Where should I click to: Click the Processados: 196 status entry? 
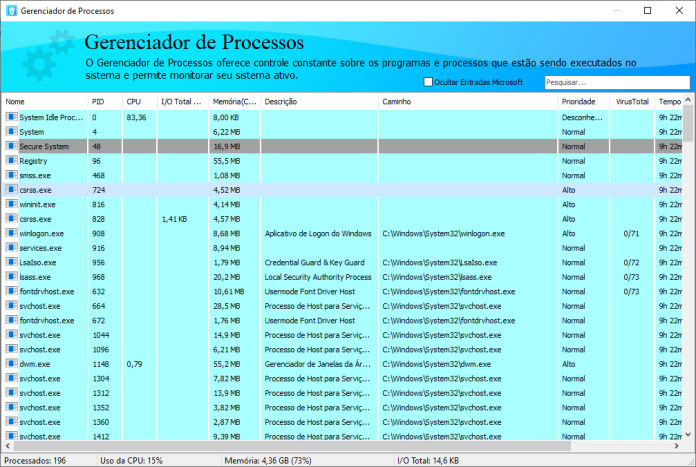tap(35, 460)
